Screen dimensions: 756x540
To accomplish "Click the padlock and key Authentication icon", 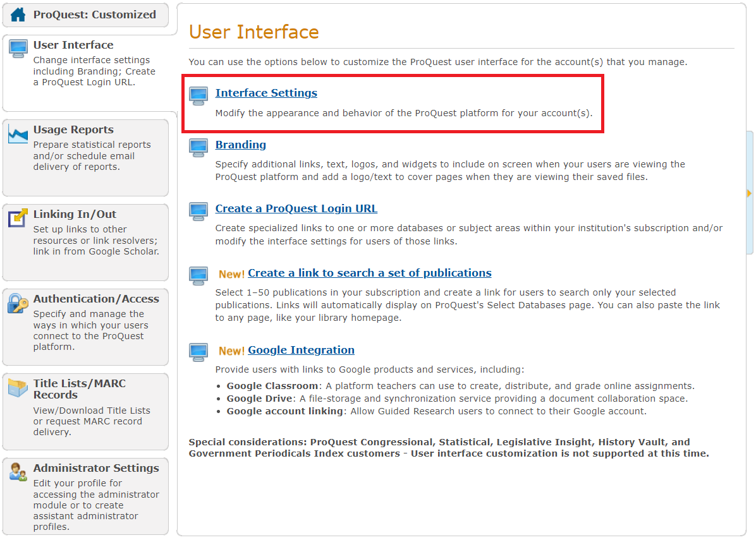I will point(18,303).
